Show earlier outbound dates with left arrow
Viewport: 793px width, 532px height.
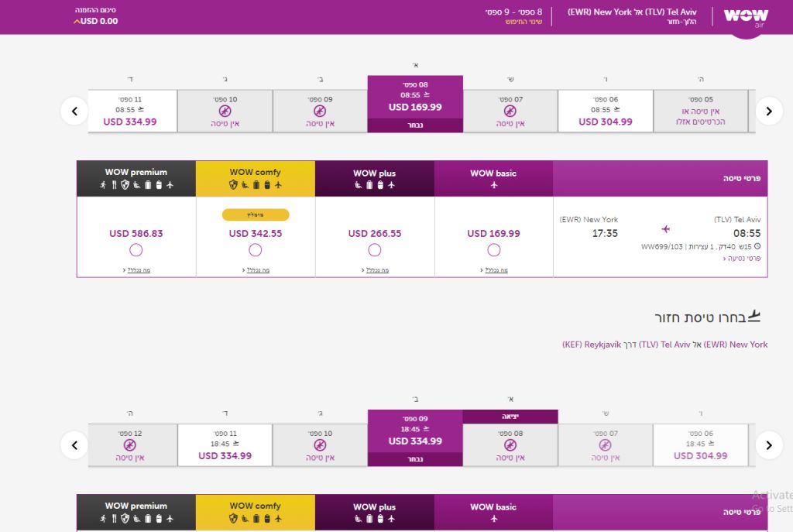pyautogui.click(x=74, y=112)
